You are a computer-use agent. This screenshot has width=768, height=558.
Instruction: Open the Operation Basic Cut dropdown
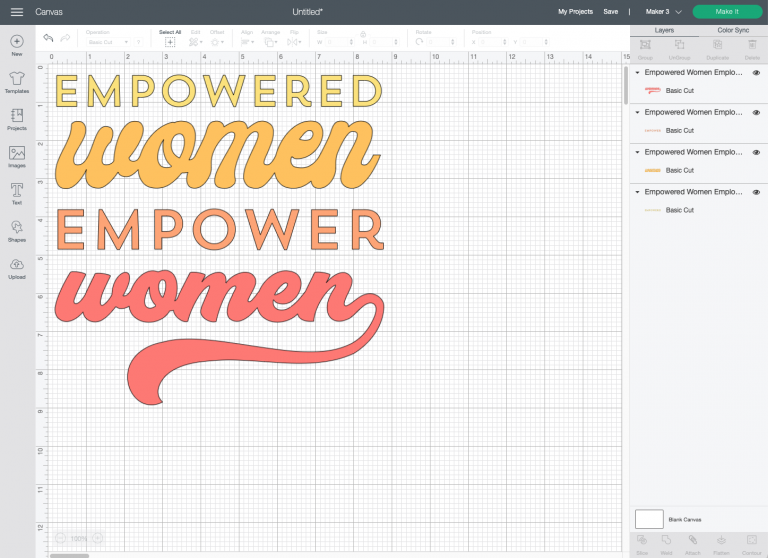tap(107, 42)
